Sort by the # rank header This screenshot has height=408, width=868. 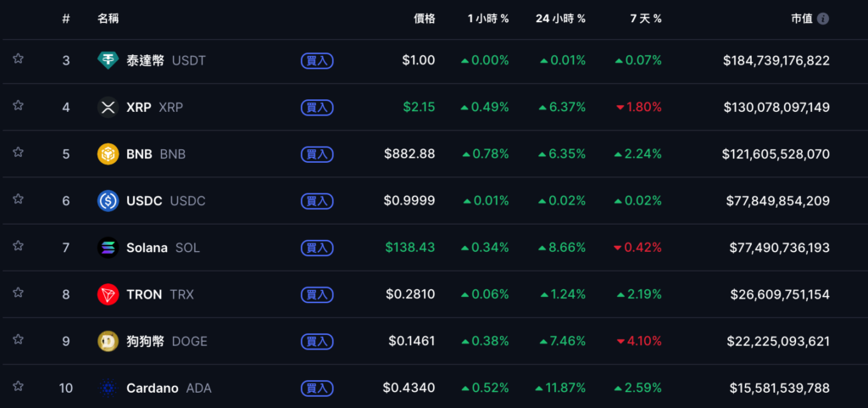pyautogui.click(x=66, y=19)
